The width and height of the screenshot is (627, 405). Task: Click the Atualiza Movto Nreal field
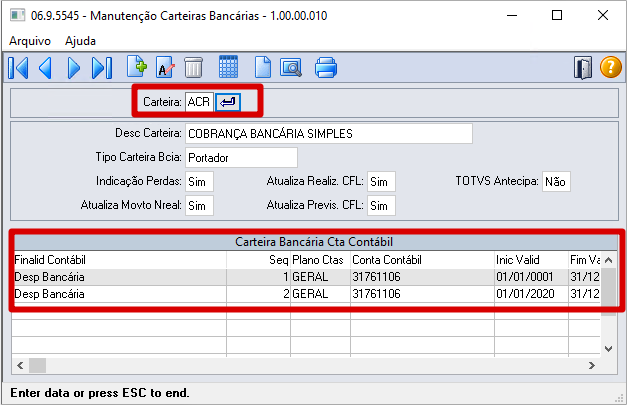point(199,205)
